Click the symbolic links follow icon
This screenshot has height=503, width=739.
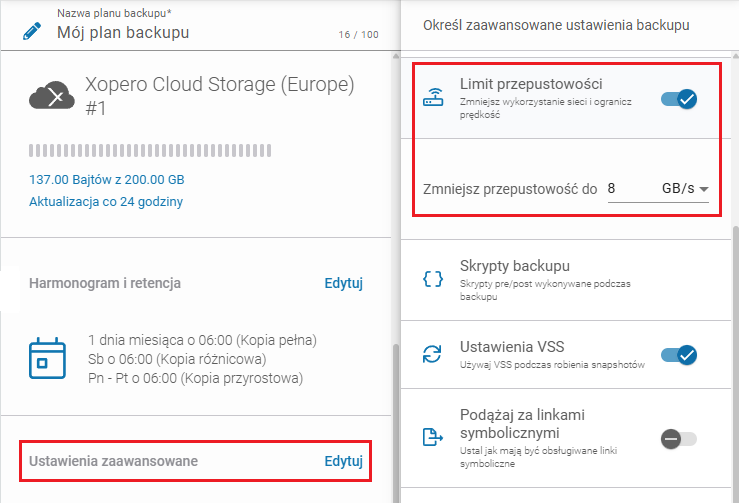coord(432,438)
